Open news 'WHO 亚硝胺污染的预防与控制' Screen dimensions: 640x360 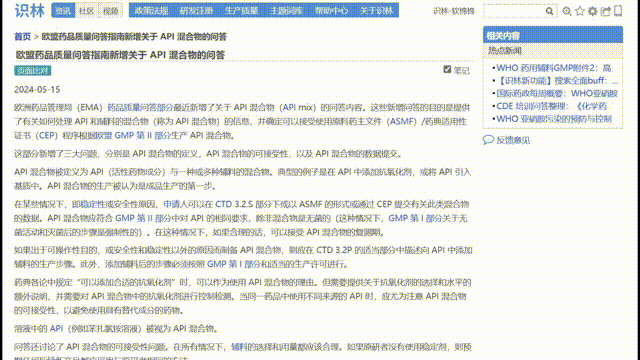click(x=554, y=119)
